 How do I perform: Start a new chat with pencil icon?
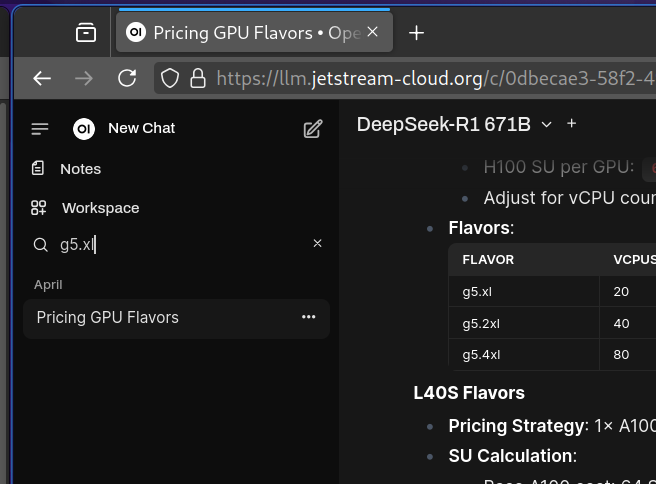[313, 128]
